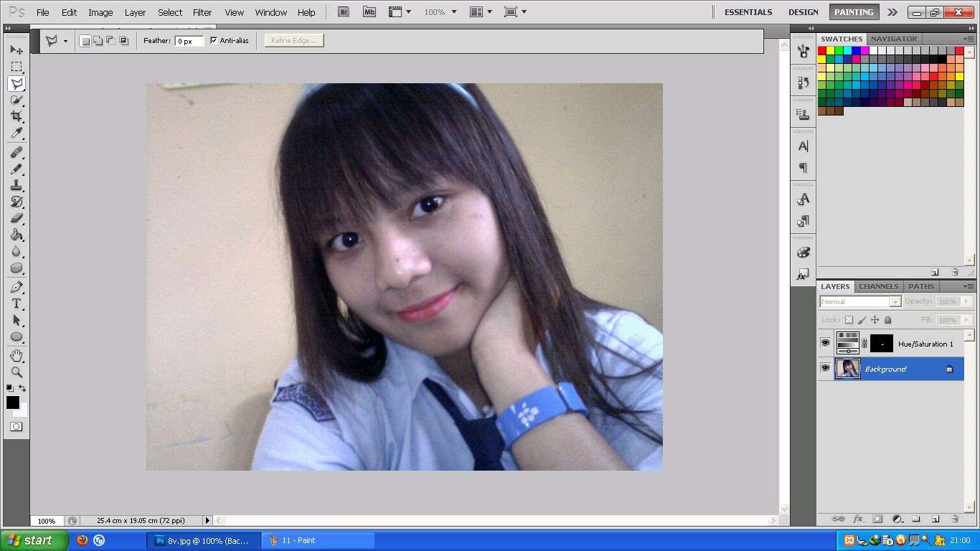
Task: Select the Sponge tool
Action: pos(16,268)
